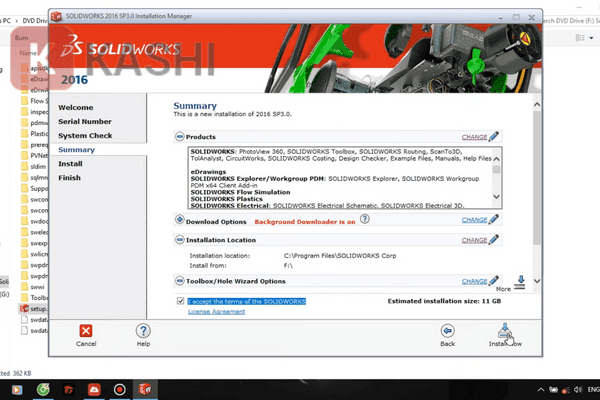The height and width of the screenshot is (400, 600).
Task: Open Background Downloader help question icon
Action: [x=365, y=219]
